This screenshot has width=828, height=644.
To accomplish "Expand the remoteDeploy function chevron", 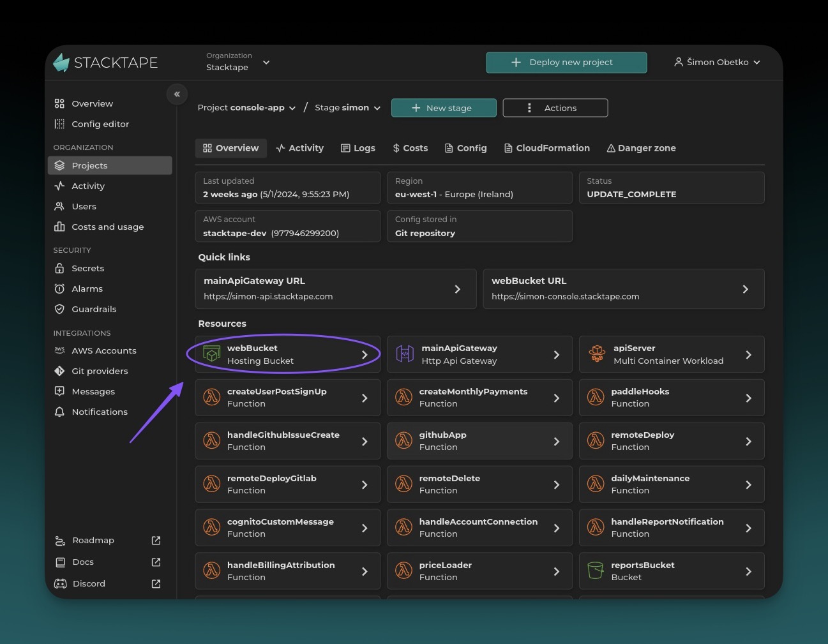I will point(748,441).
